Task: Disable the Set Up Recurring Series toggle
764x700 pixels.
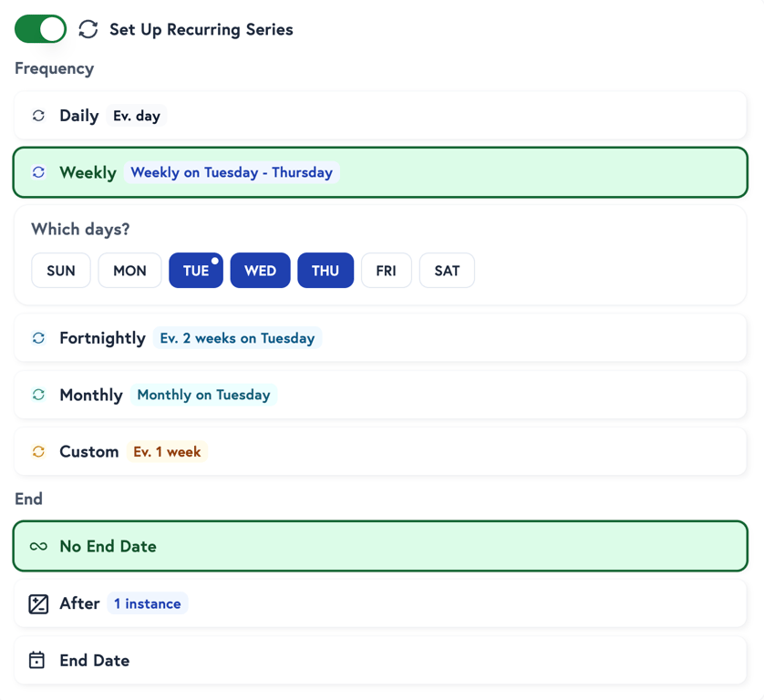Action: point(39,28)
